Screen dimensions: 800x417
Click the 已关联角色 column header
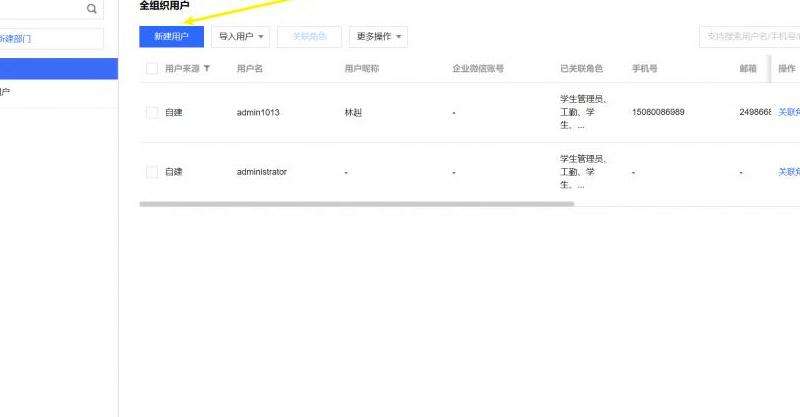click(582, 68)
